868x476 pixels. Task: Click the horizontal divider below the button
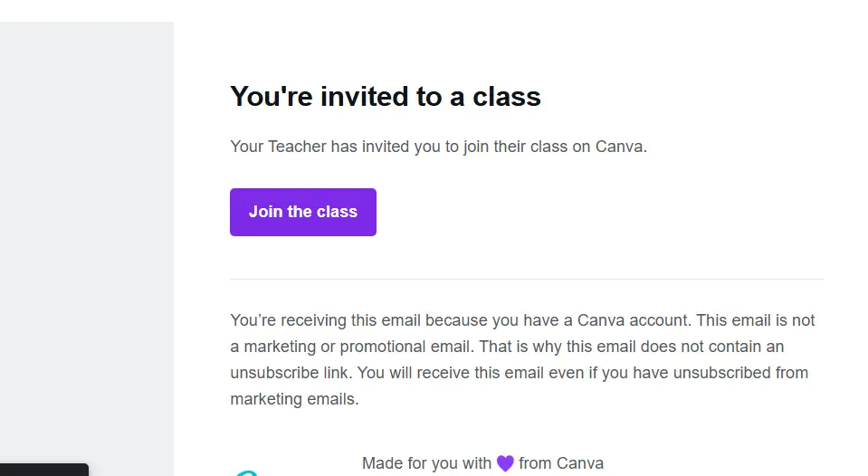point(527,279)
